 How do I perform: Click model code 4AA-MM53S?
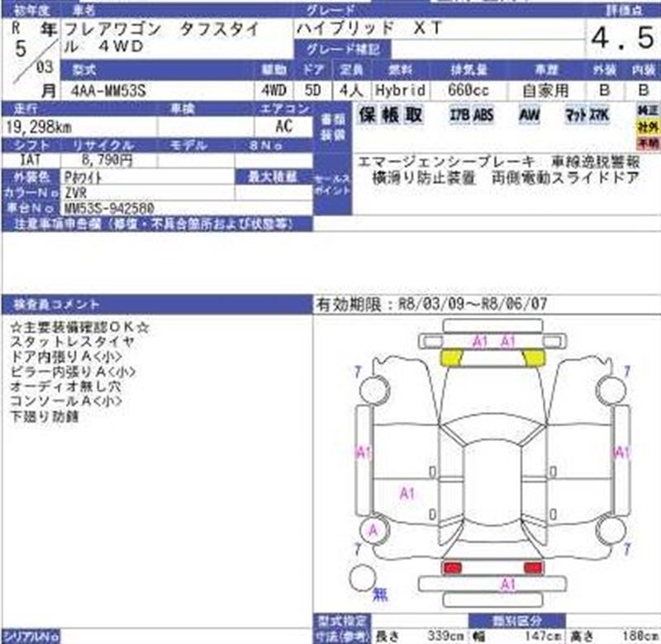108,91
